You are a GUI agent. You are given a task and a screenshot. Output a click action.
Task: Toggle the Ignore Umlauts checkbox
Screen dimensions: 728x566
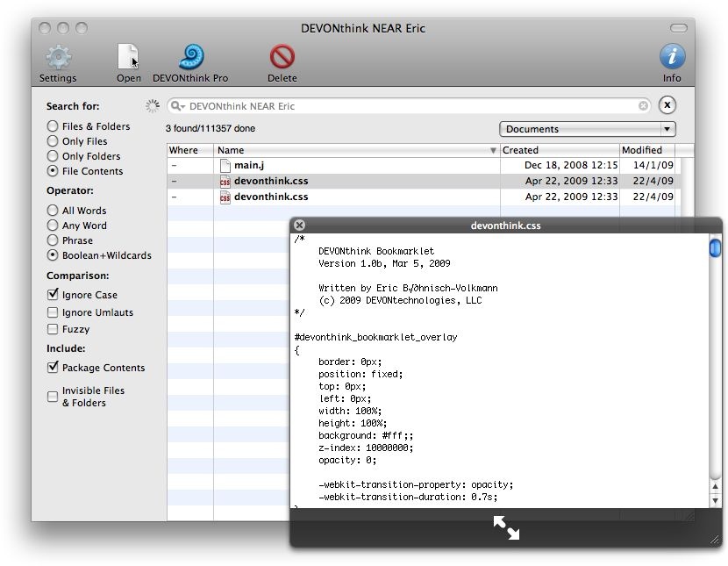click(54, 312)
